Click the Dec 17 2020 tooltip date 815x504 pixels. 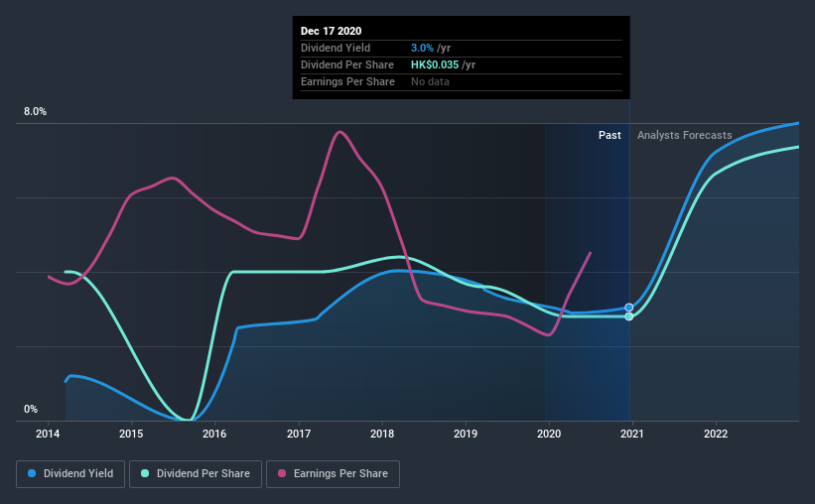[x=332, y=31]
